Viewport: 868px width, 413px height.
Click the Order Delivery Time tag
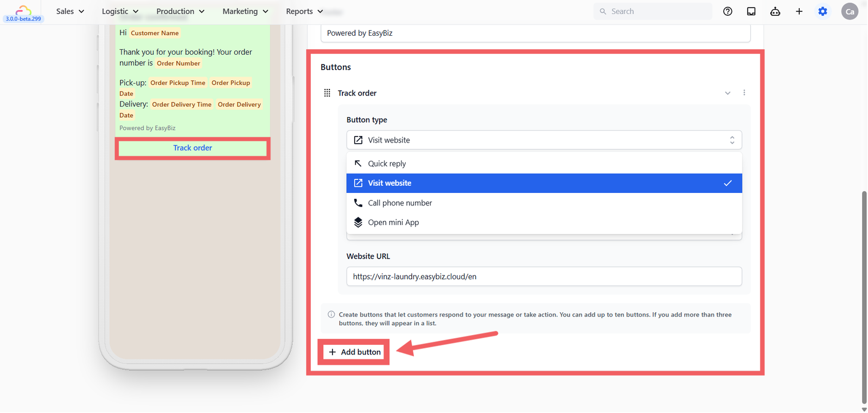(182, 105)
